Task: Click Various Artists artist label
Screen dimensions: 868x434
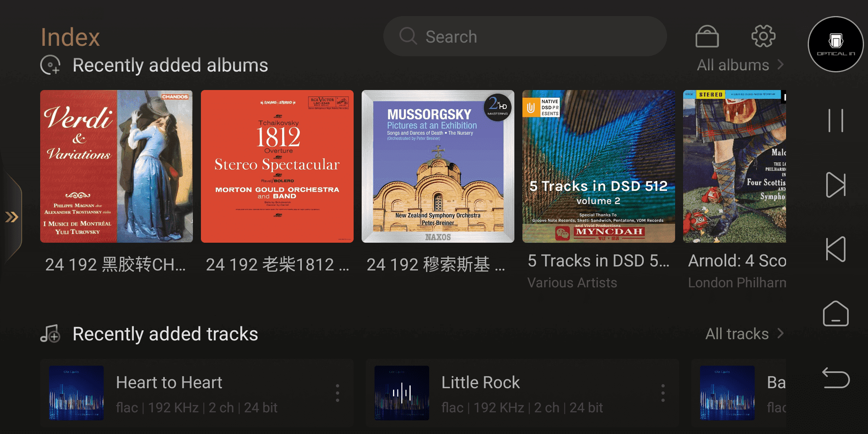Action: pyautogui.click(x=572, y=283)
